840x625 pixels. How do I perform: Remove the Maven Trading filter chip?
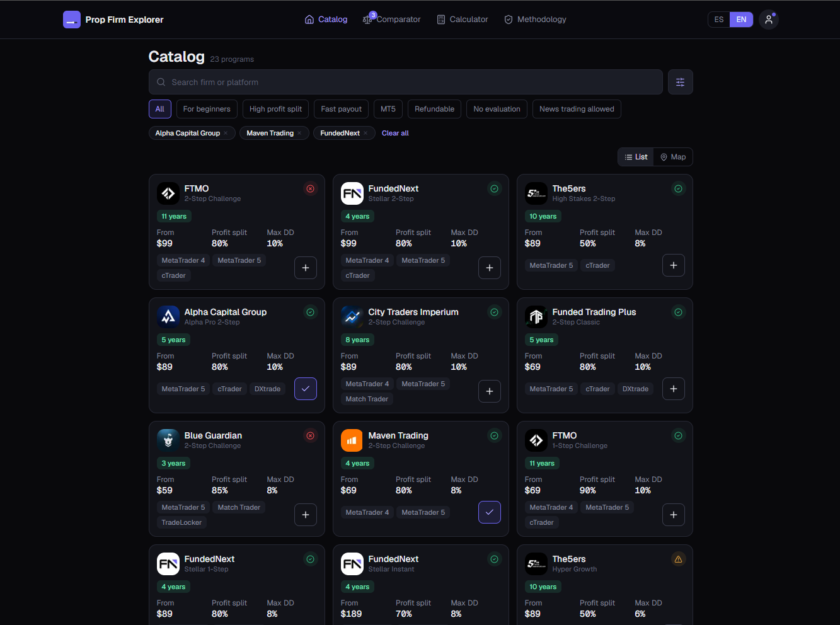[x=299, y=133]
